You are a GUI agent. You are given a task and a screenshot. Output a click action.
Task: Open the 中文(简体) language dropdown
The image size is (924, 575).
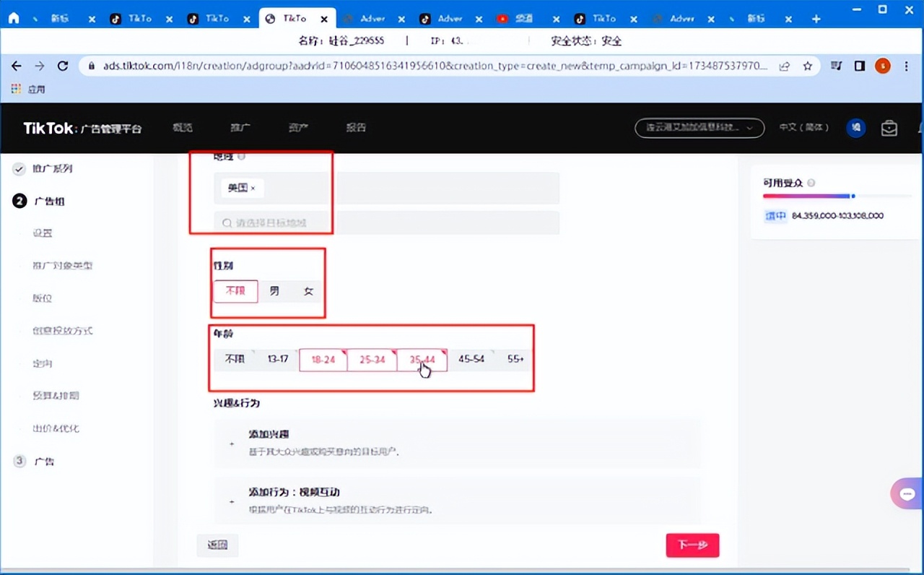click(803, 128)
